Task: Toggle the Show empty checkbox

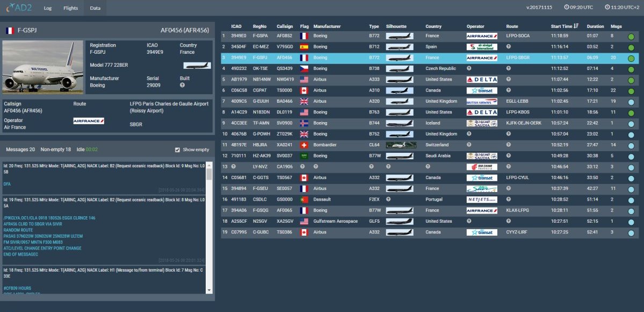Action: tap(177, 150)
